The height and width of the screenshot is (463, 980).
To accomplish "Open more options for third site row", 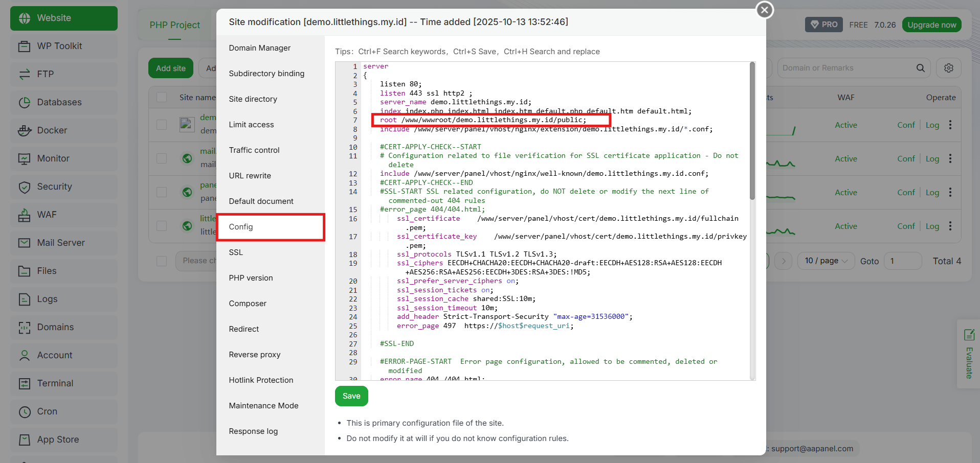I will coord(950,192).
